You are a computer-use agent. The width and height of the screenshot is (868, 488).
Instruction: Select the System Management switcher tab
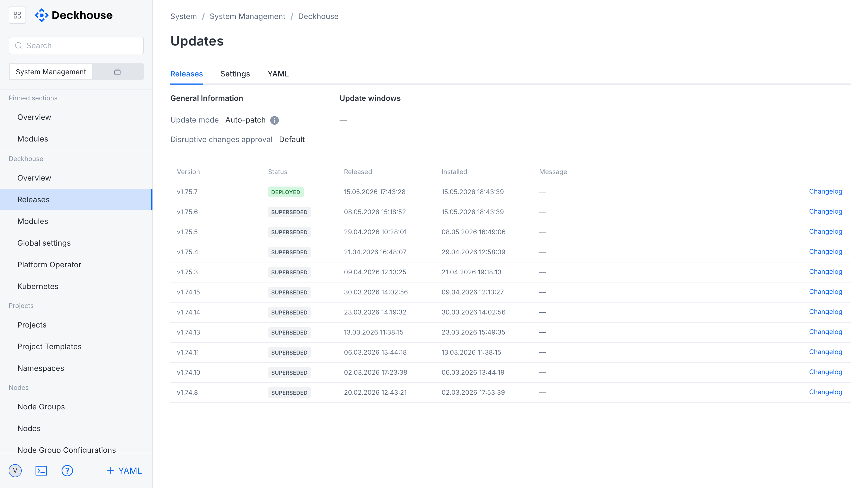51,72
